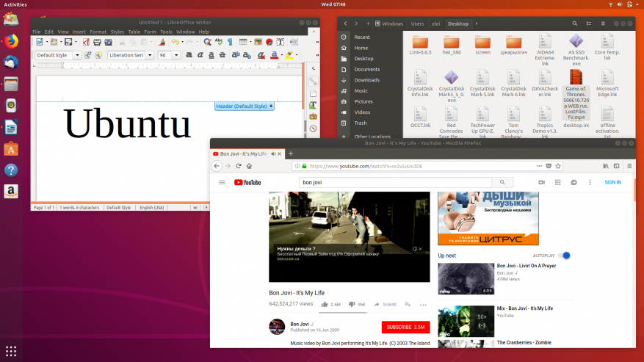Toggle Superscript in Writer toolbar
Screen dimensions: 644x362
coord(235,55)
